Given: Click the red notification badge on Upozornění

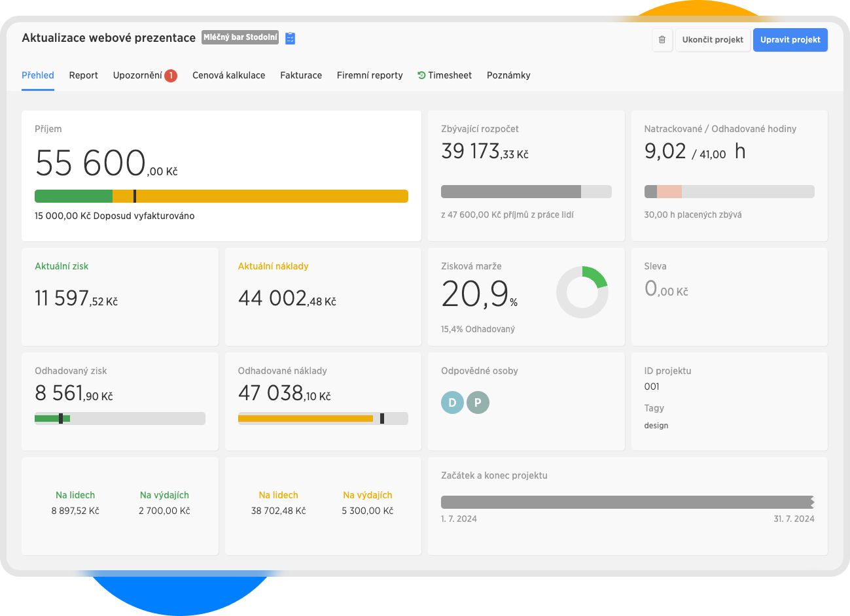Looking at the screenshot, I should 171,76.
